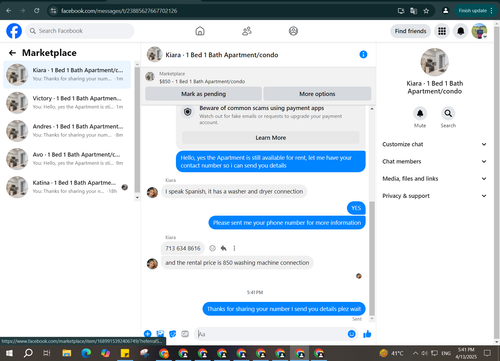Open Katina conversation in the list
500x361 pixels.
(67, 187)
